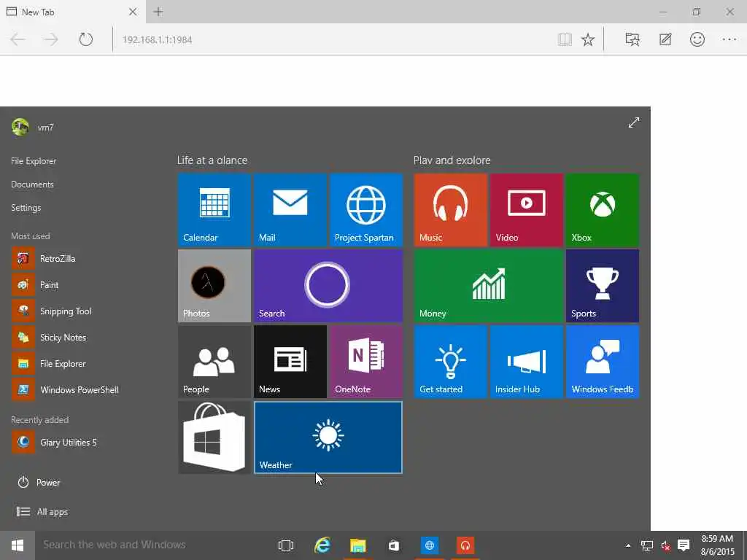
Task: Open the Store shopping bag tile
Action: tap(214, 437)
